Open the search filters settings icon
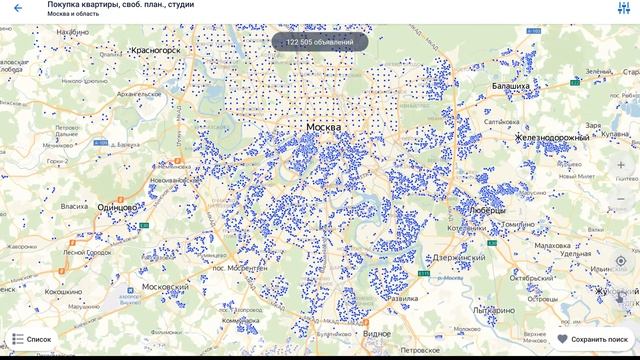The height and width of the screenshot is (360, 640). point(623,8)
